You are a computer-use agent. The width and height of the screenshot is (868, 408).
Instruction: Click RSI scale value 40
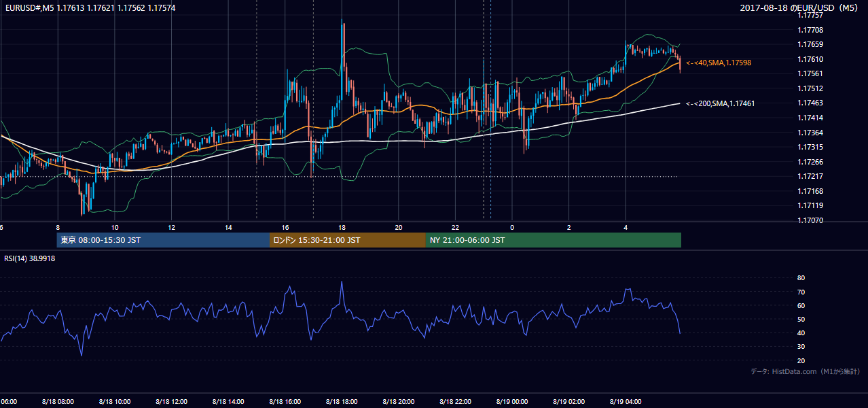point(801,333)
